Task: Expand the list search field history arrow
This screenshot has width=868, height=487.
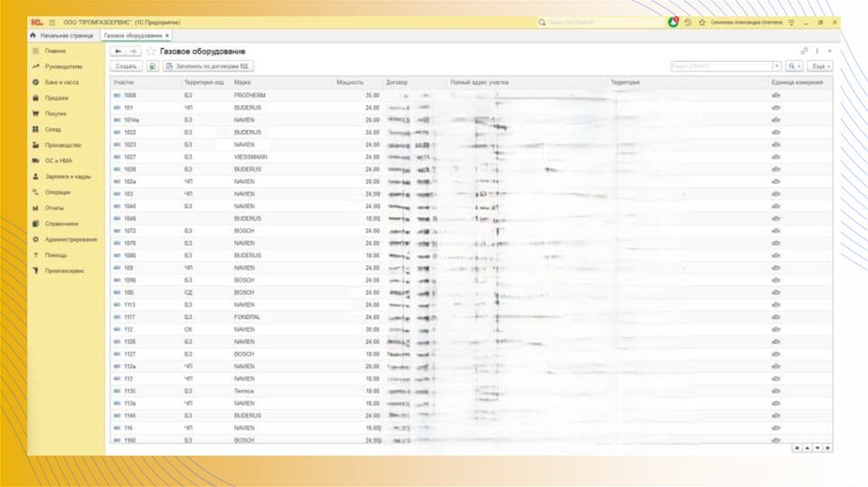Action: pos(776,66)
